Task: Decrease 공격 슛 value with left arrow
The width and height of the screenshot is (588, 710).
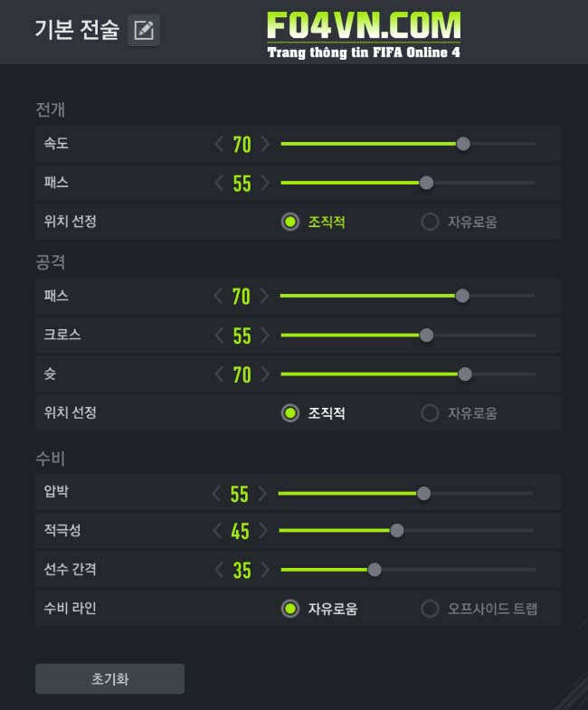Action: 218,374
